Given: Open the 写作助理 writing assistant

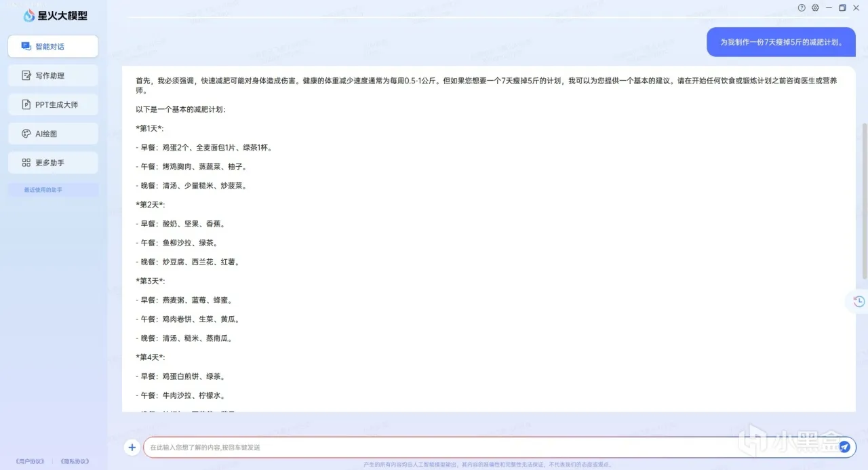Looking at the screenshot, I should pos(53,75).
